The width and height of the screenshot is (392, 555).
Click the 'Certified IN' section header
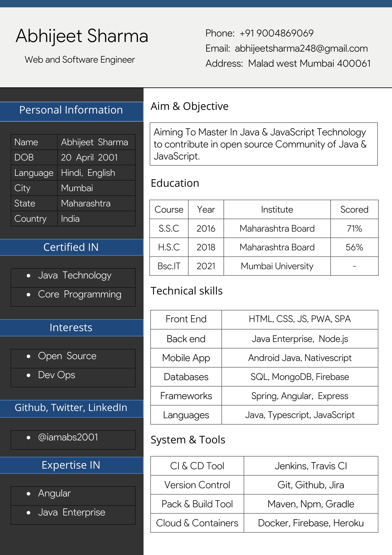click(x=71, y=247)
